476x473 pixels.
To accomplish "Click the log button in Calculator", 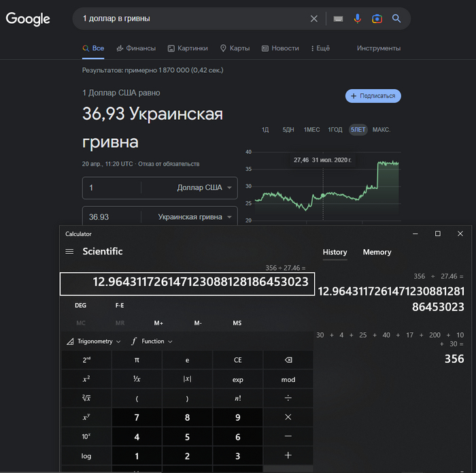I will (86, 455).
